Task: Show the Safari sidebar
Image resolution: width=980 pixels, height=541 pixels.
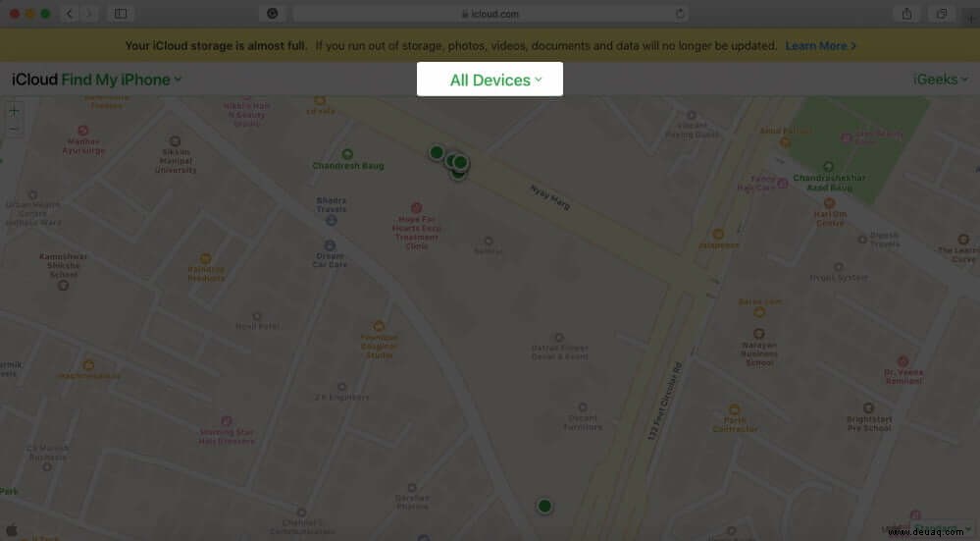Action: [x=121, y=13]
